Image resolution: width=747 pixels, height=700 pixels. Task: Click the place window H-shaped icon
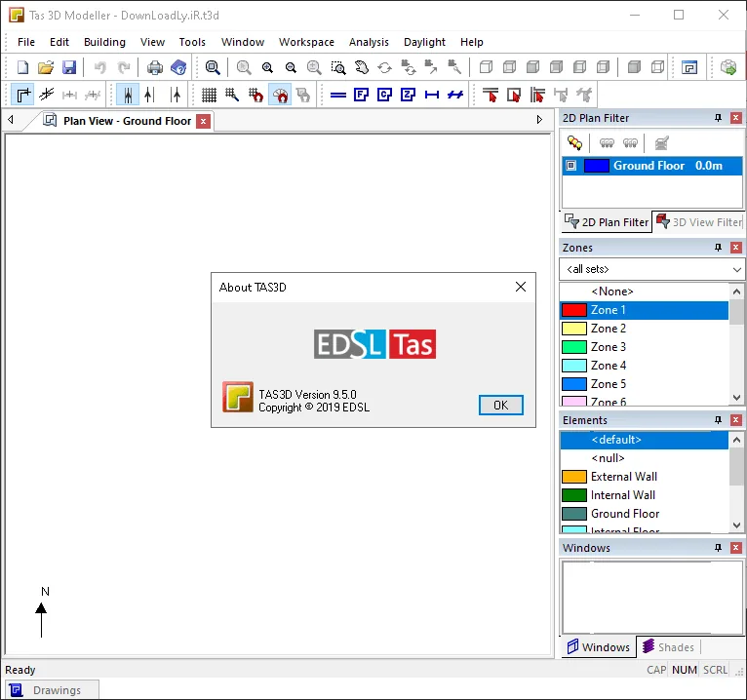click(432, 95)
